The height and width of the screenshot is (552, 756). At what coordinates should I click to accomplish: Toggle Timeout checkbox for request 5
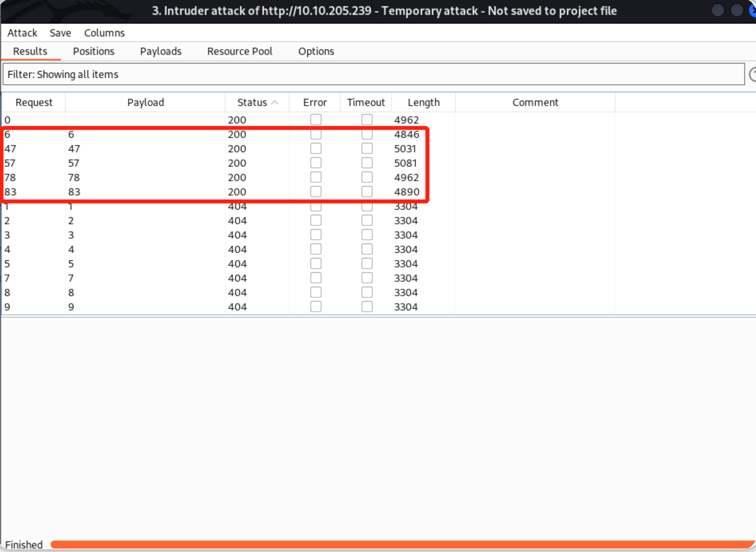coord(367,263)
